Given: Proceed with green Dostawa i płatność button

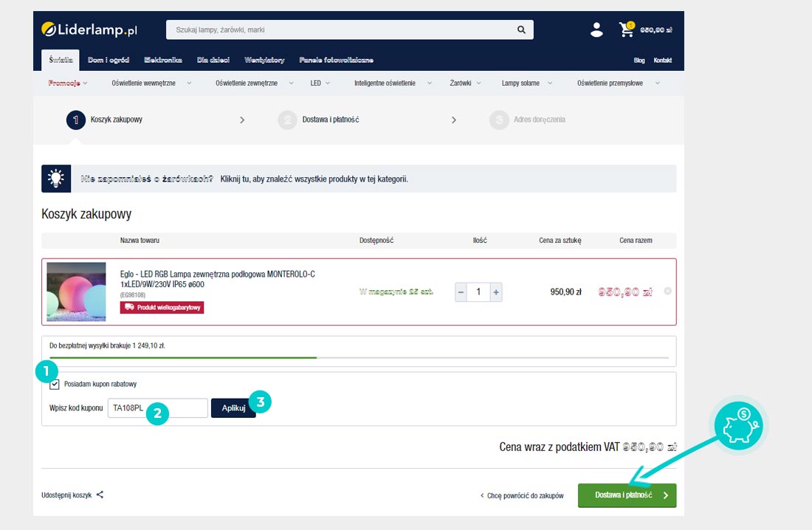Looking at the screenshot, I should [626, 495].
